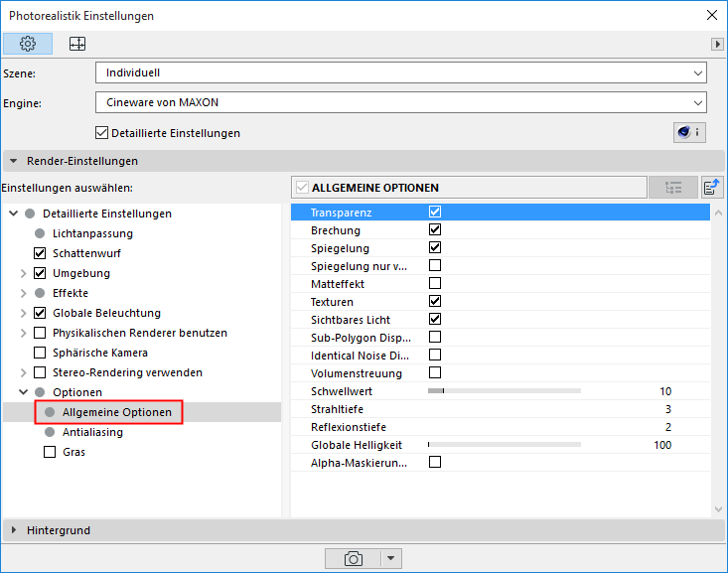Click the Globale Helligkeit slider
The width and height of the screenshot is (728, 573).
(505, 445)
